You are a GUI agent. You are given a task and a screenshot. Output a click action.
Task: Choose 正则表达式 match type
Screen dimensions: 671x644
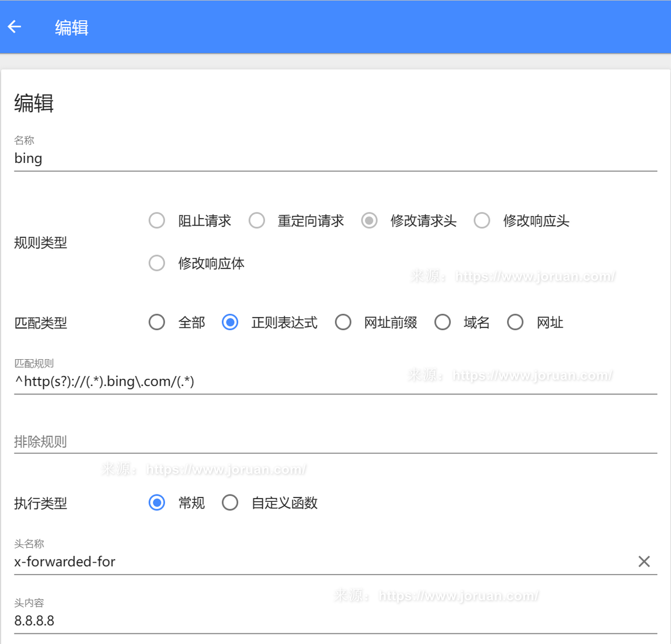coord(230,322)
